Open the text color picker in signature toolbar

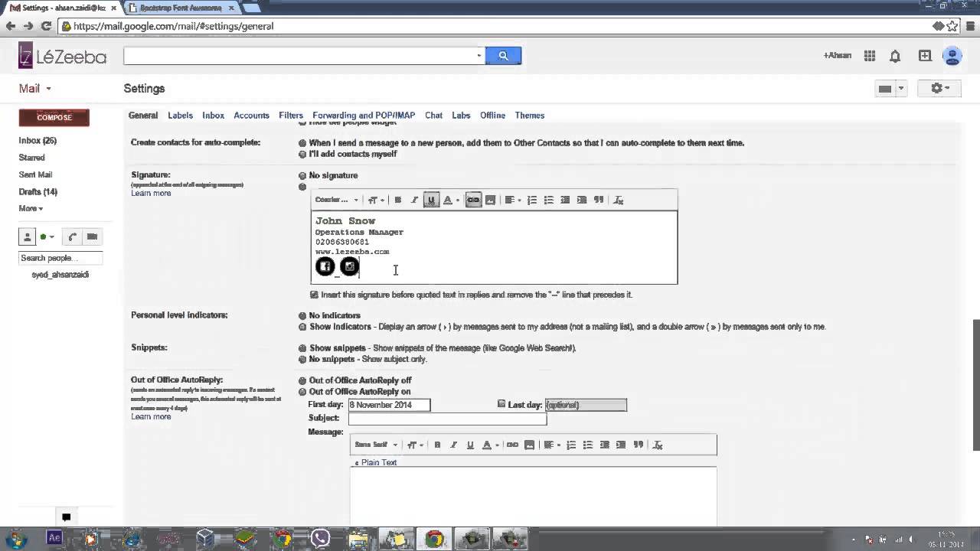[449, 200]
